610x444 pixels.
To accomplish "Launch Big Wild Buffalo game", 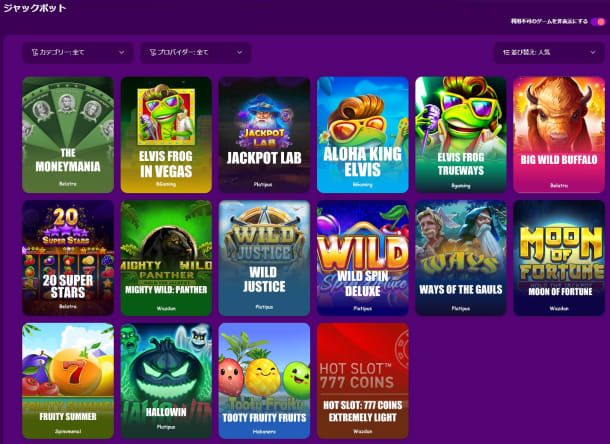I will [x=559, y=135].
